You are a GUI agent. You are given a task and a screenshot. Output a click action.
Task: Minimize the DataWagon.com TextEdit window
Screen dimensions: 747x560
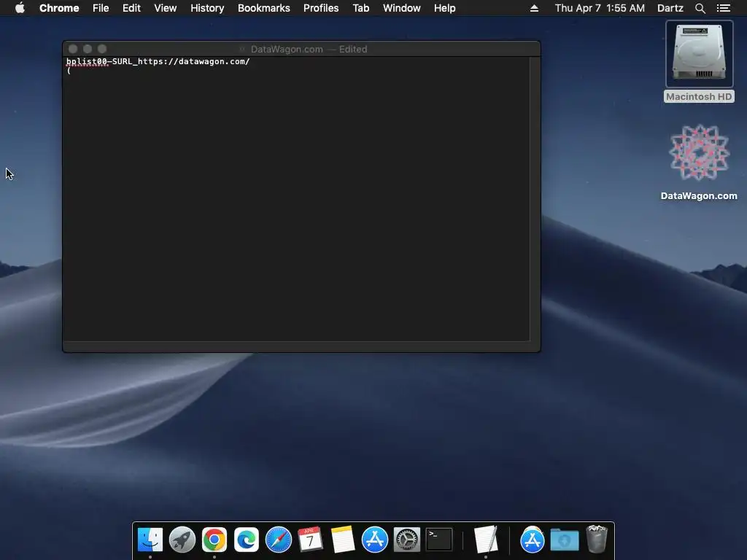(88, 49)
